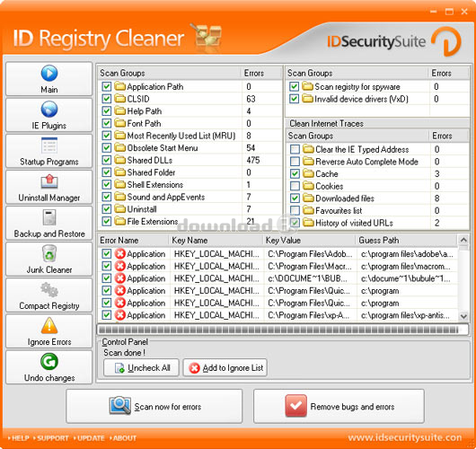Switch to Junk Cleaner section
Viewport: 476px width, 449px height.
pyautogui.click(x=48, y=259)
